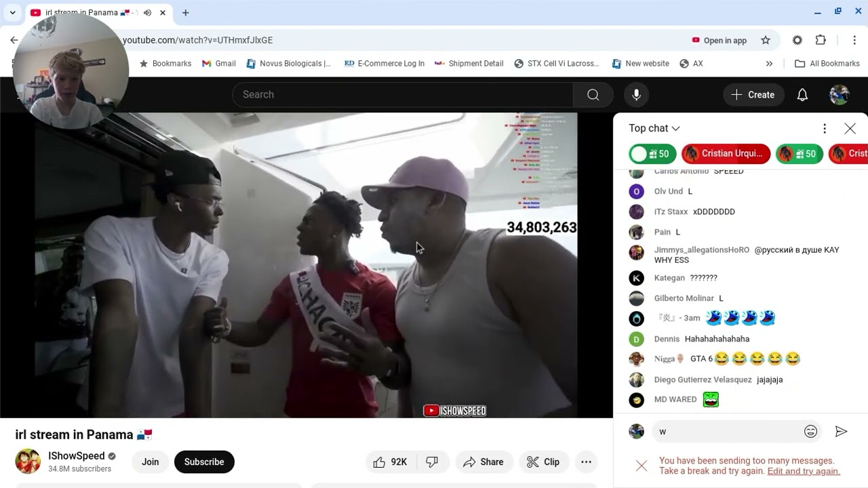Click the IShowSpeed channel avatar
The width and height of the screenshot is (868, 488).
click(x=28, y=462)
